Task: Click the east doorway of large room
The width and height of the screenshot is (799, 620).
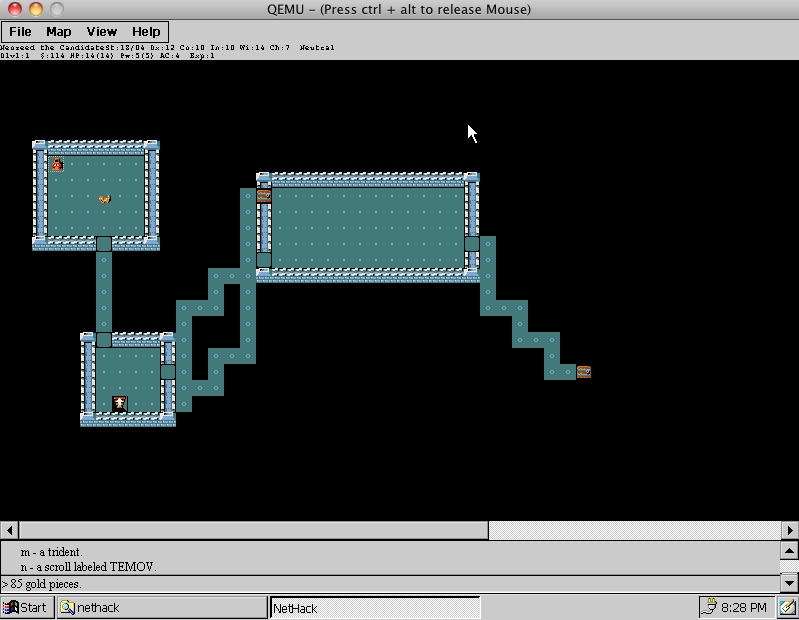Action: point(472,244)
